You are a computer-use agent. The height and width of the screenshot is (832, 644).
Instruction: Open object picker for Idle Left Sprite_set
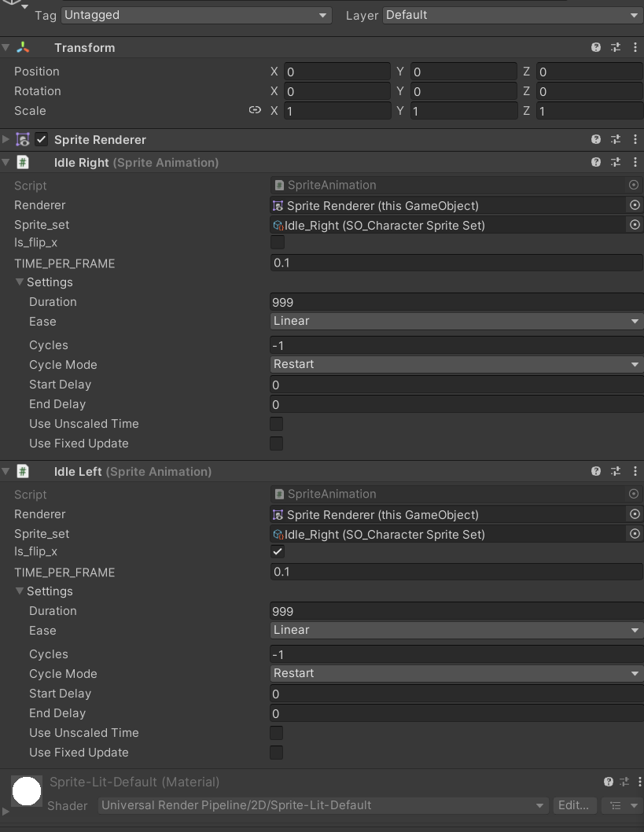tap(635, 533)
